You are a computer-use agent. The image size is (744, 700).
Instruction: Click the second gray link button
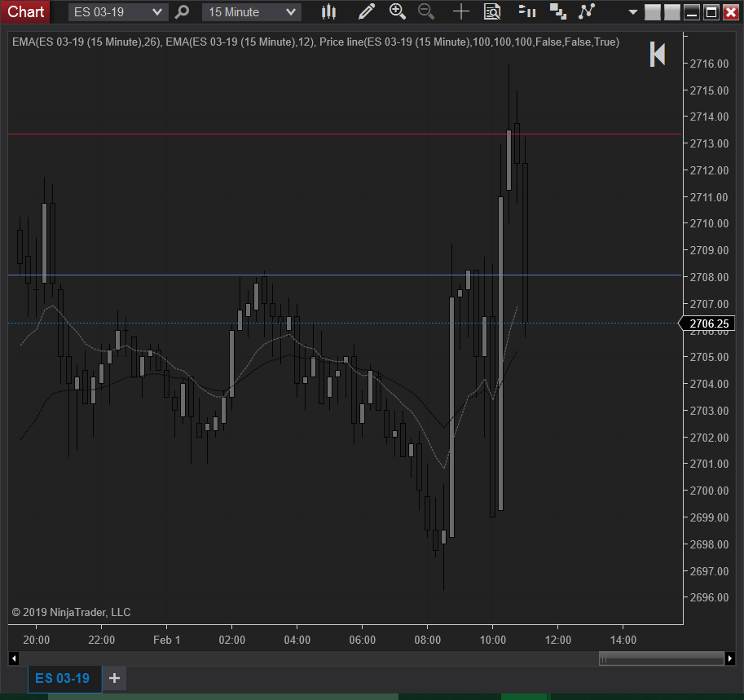coord(671,12)
